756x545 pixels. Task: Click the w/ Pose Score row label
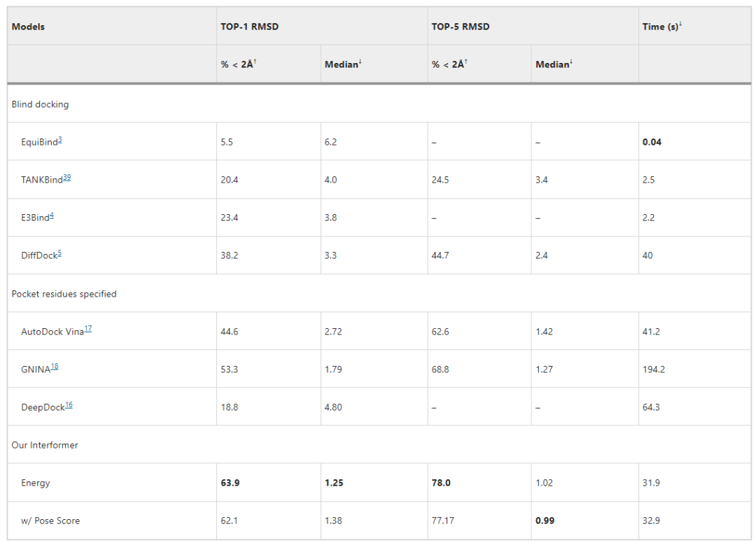click(50, 521)
